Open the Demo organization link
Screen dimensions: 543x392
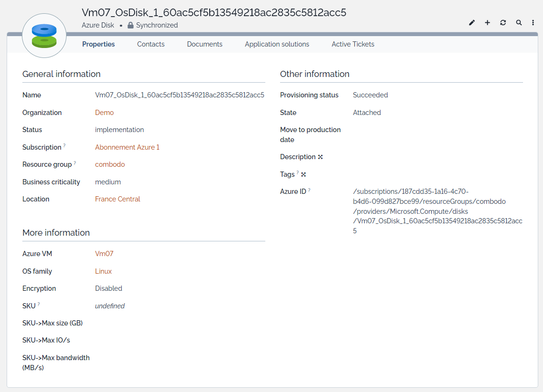point(105,113)
